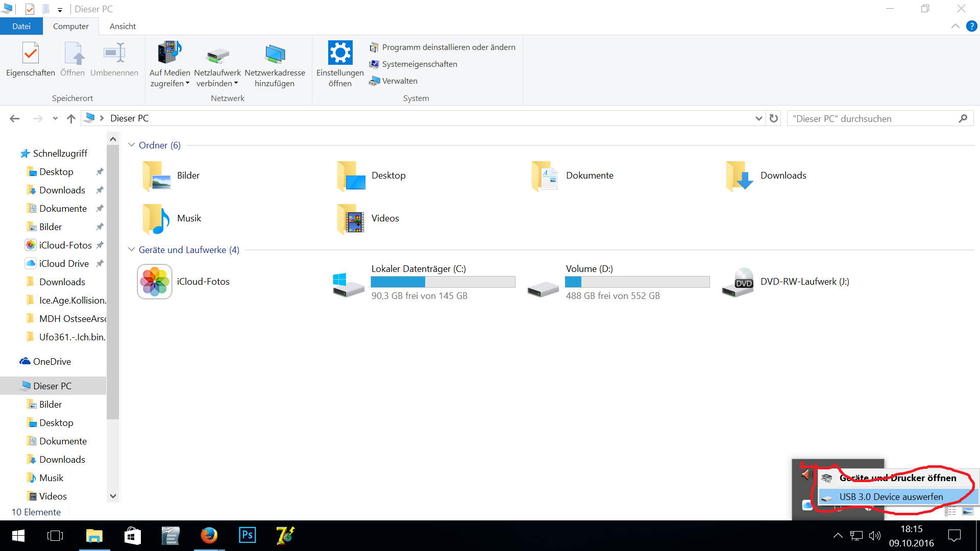This screenshot has width=980, height=551.
Task: Open the Windows Start menu
Action: tap(18, 536)
